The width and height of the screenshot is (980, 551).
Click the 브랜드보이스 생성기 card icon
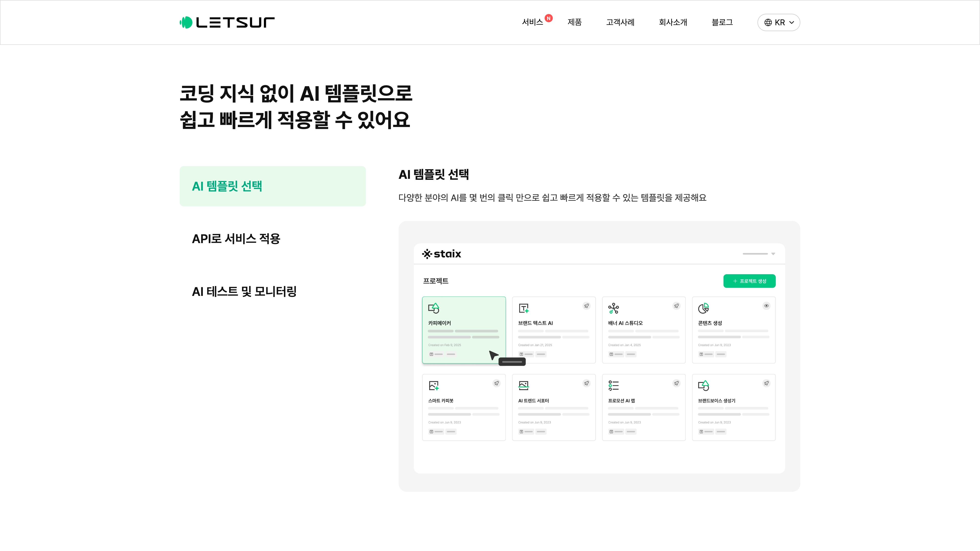(x=703, y=386)
